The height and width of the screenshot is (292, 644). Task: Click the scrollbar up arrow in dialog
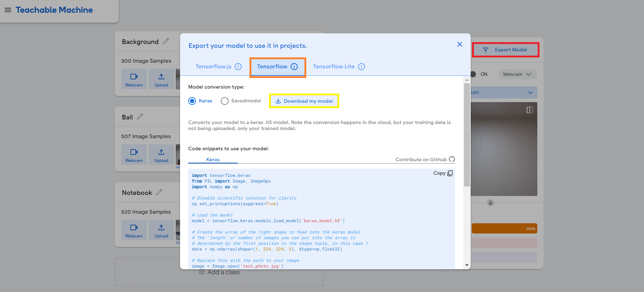(x=467, y=80)
